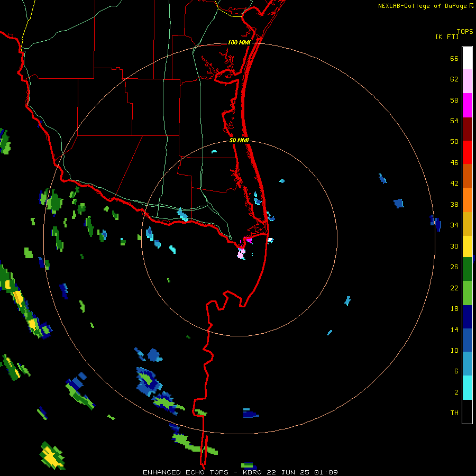Select the [K FT] units label
The image size is (476, 476).
pyautogui.click(x=447, y=36)
